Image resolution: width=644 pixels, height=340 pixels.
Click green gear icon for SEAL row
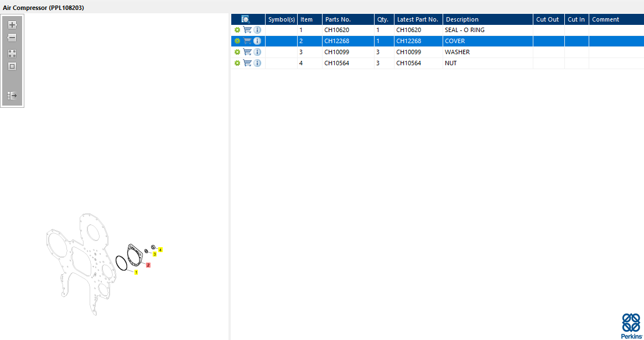click(237, 30)
